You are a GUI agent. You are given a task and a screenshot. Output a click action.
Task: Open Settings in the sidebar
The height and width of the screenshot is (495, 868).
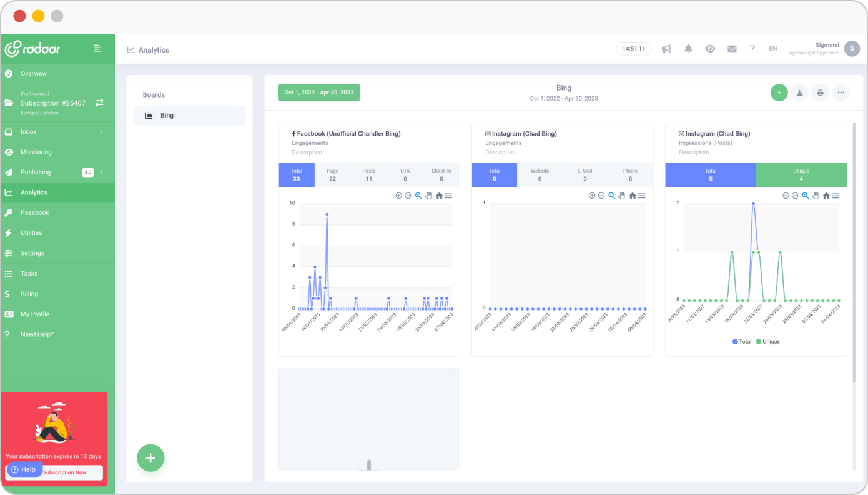[57, 253]
